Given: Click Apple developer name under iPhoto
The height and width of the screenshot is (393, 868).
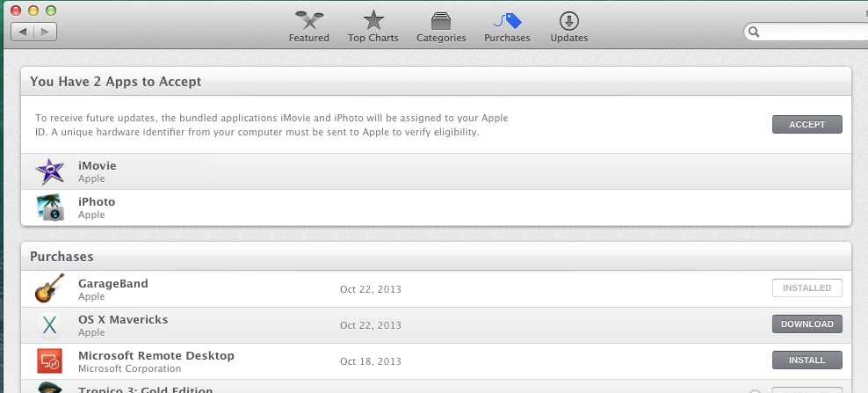Looking at the screenshot, I should [x=91, y=215].
